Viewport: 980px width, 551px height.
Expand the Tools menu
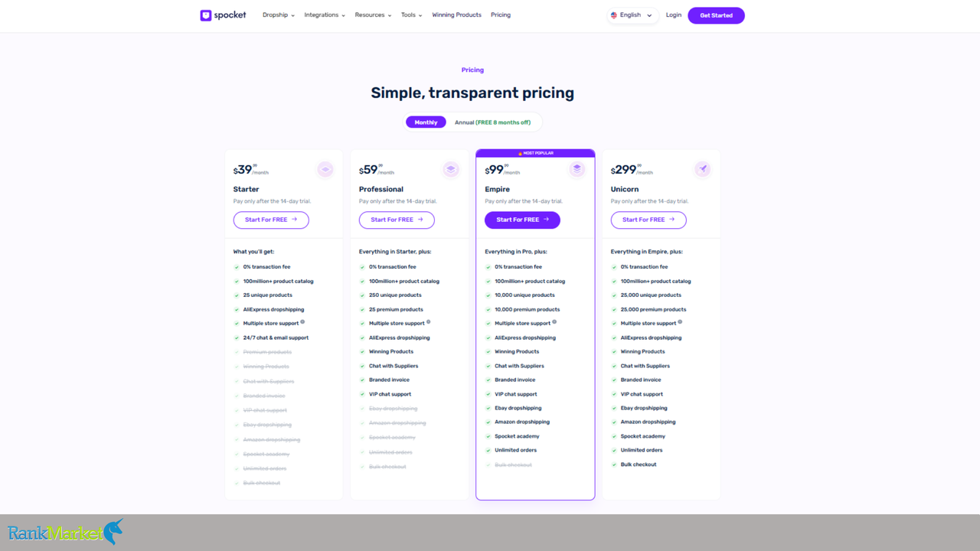(411, 15)
